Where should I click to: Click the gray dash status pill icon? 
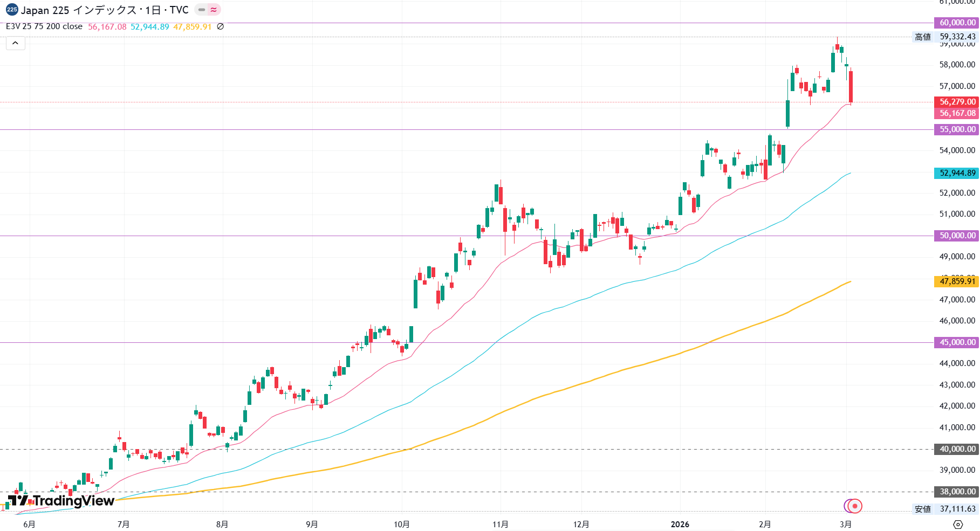pos(202,10)
